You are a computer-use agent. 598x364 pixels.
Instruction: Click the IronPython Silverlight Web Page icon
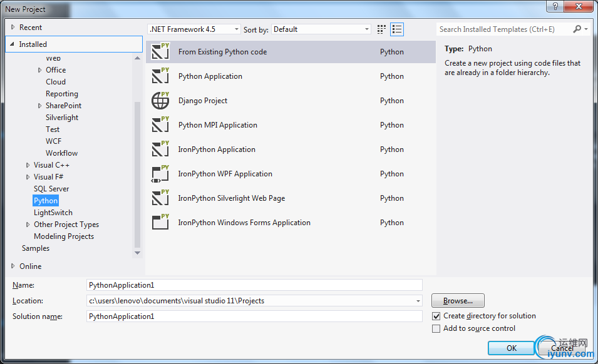pyautogui.click(x=160, y=198)
